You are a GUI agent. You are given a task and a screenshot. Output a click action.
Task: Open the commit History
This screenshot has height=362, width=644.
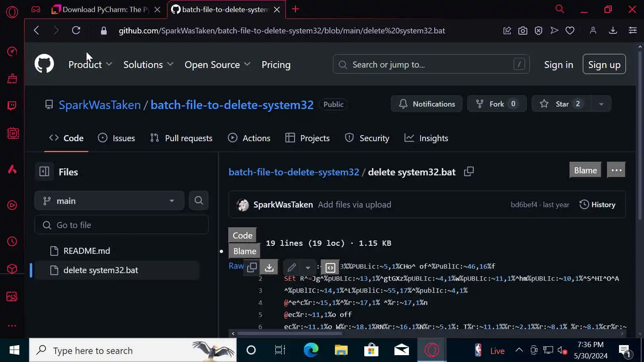[x=597, y=204]
